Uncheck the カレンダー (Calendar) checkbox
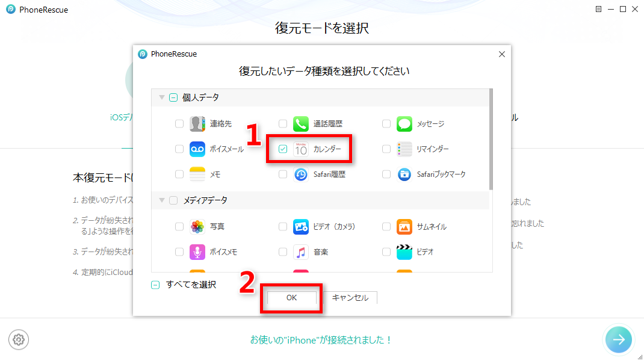 click(x=282, y=149)
